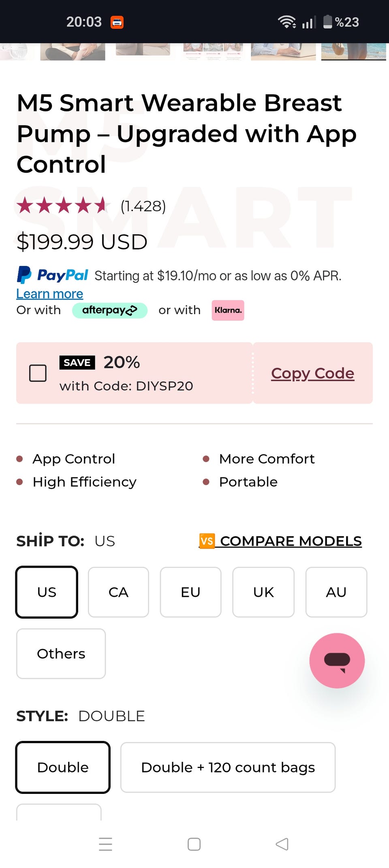Open the pink chat support bubble
Screen dimensions: 389x868
coord(337,660)
